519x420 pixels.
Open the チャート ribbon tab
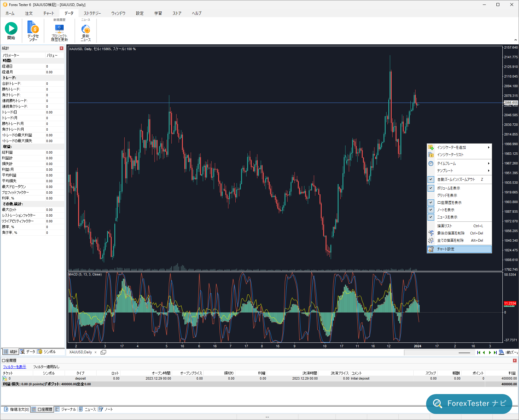pos(49,13)
